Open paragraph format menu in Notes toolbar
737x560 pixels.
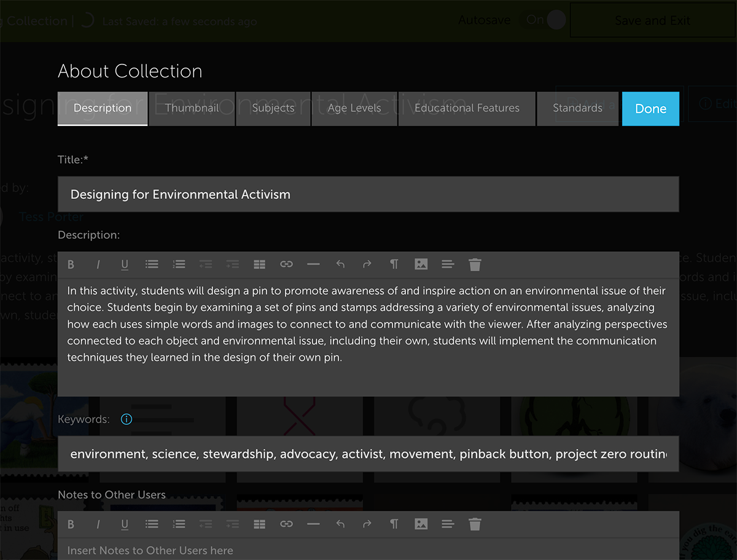[394, 524]
